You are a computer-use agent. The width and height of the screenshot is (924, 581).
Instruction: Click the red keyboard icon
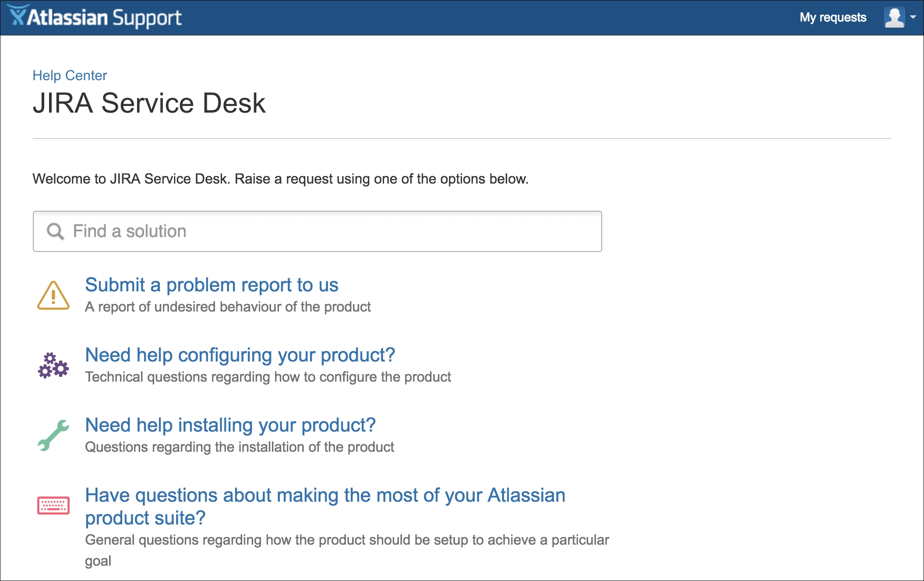pos(53,505)
